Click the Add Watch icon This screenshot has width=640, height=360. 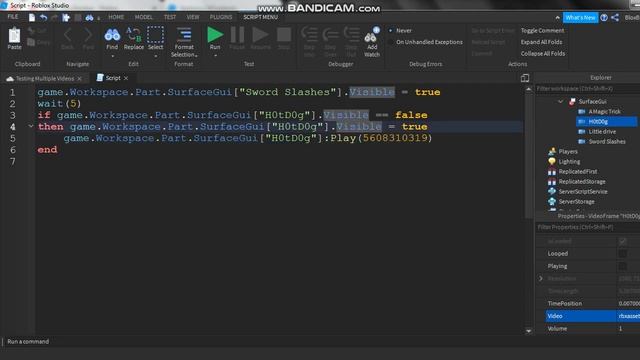click(372, 36)
